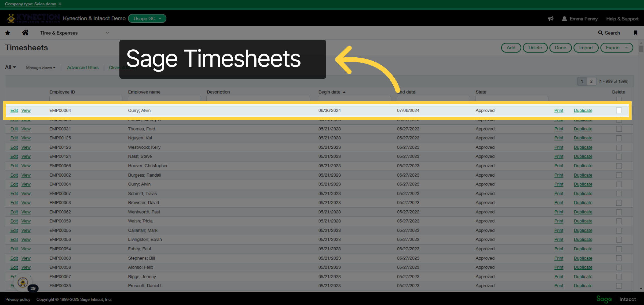Image resolution: width=644 pixels, height=305 pixels.
Task: Edit the Livingston; Sarah timesheet
Action: 14,240
